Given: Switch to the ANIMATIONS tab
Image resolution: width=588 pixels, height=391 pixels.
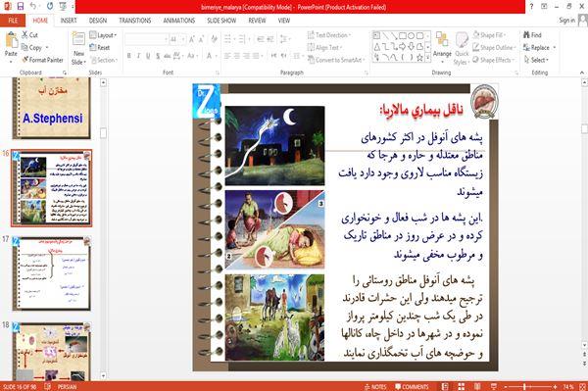Looking at the screenshot, I should (x=179, y=21).
